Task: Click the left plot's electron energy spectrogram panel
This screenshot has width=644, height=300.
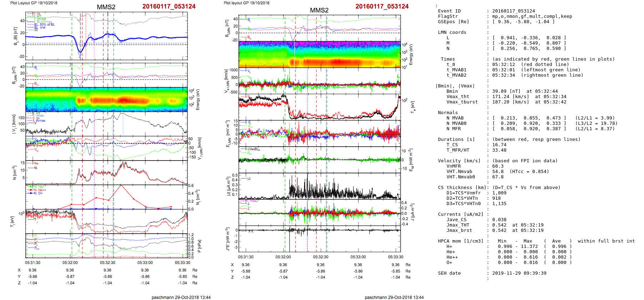Action: tap(106, 100)
